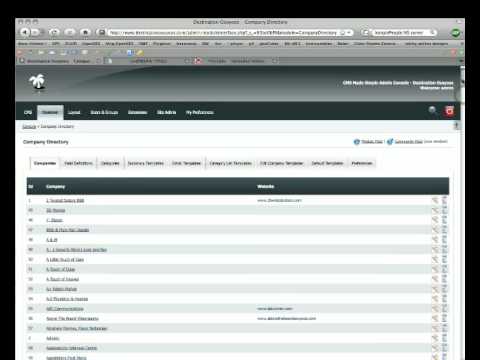Screen dimensions: 480x360
Task: Open the Users & Groups menu
Action: tap(104, 112)
